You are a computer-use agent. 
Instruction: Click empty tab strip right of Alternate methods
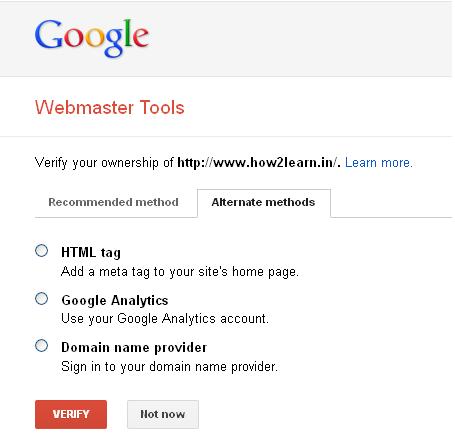[x=392, y=203]
